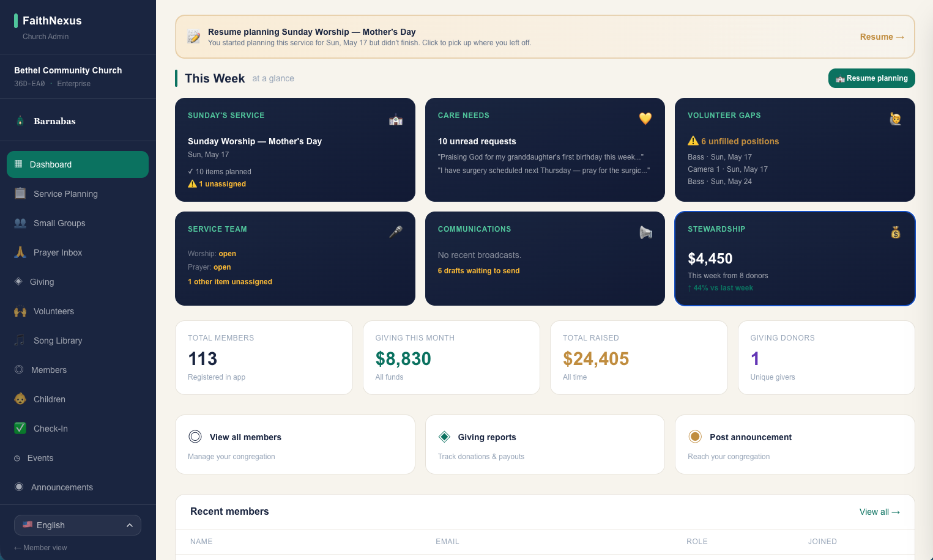Click the notepad icon in resume banner
Viewport: 933px width, 560px height.
click(x=194, y=37)
